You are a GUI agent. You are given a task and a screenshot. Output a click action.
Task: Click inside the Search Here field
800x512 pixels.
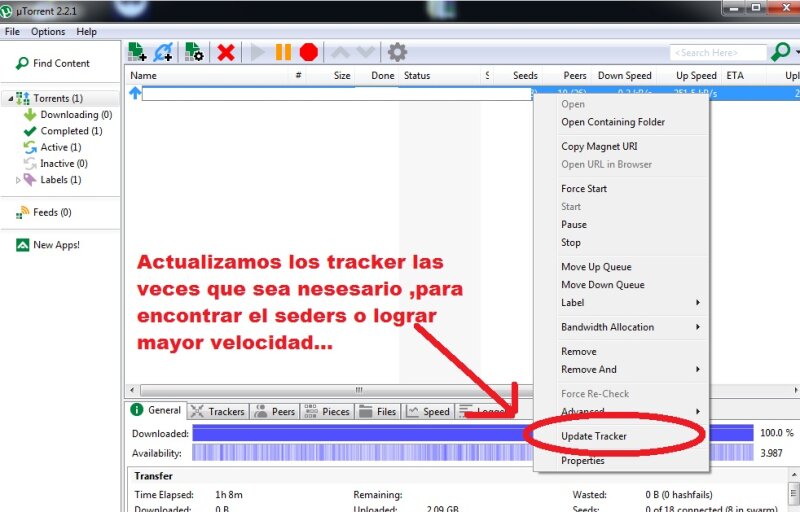[718, 53]
